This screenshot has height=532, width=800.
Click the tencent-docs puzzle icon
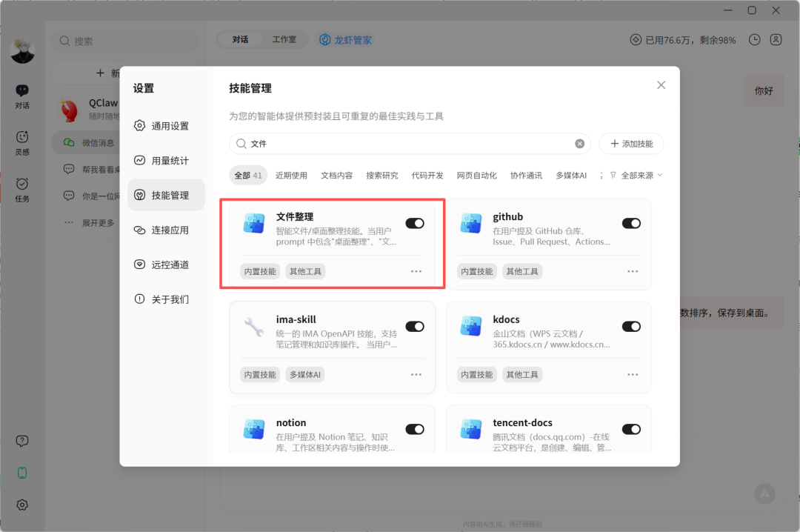click(470, 430)
